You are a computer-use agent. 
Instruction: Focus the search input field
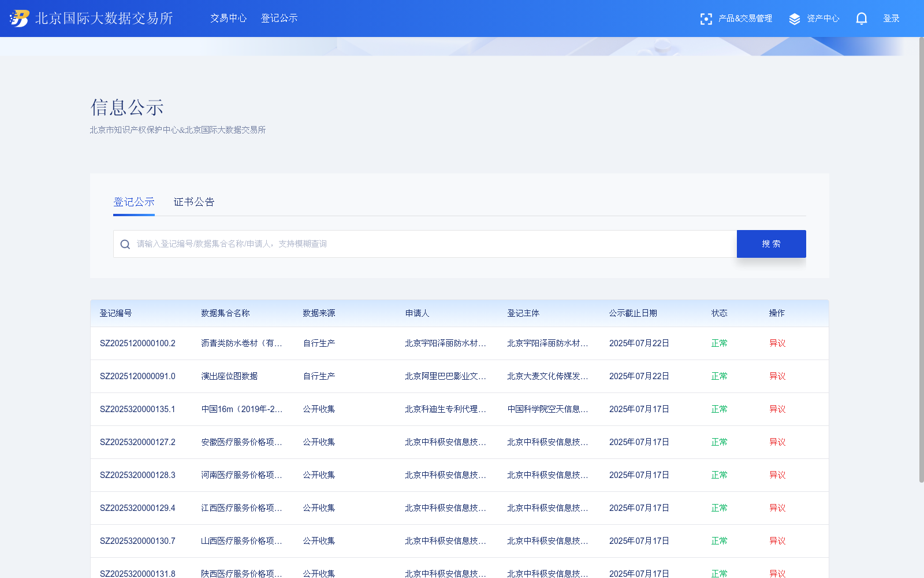(404, 243)
